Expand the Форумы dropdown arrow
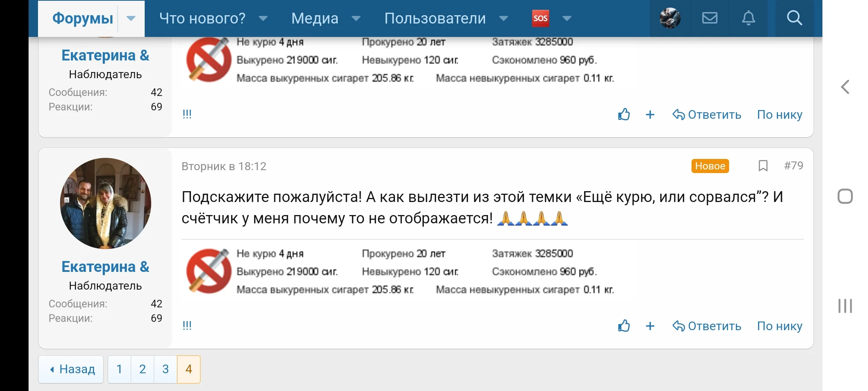 click(131, 18)
